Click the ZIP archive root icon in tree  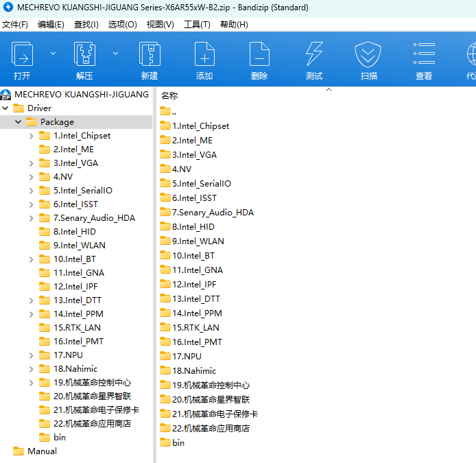click(5, 95)
